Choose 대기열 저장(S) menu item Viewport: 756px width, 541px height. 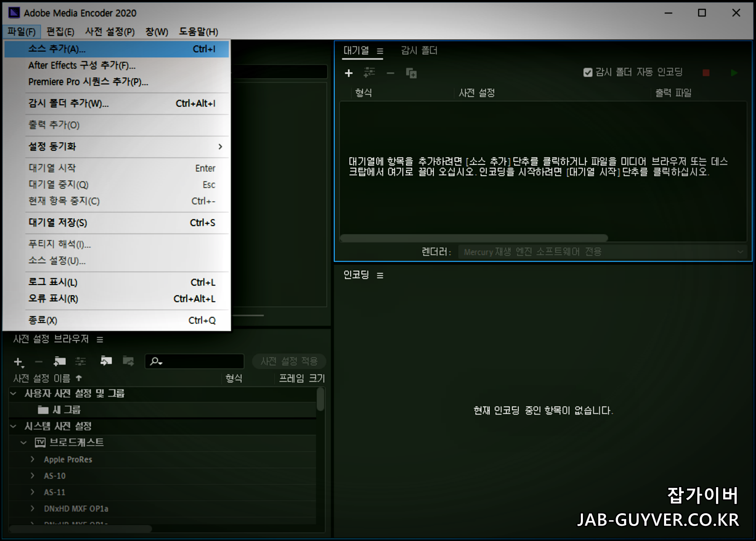tap(117, 223)
